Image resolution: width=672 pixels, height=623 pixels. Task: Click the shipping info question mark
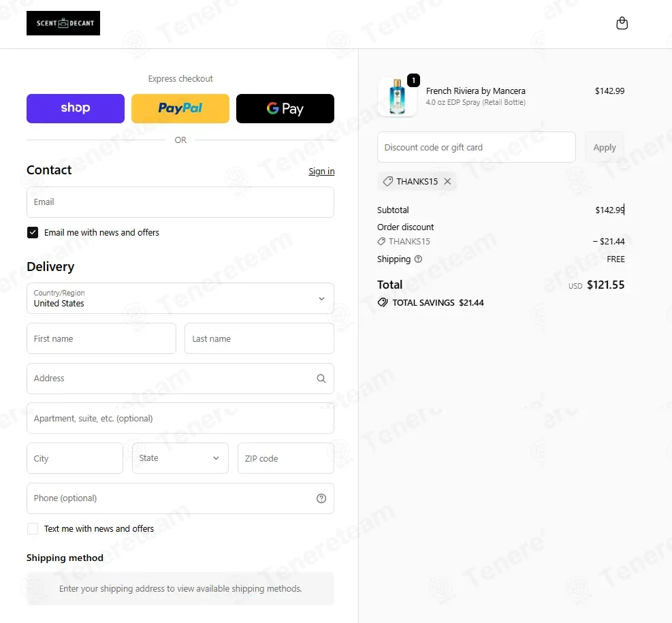[x=418, y=259]
